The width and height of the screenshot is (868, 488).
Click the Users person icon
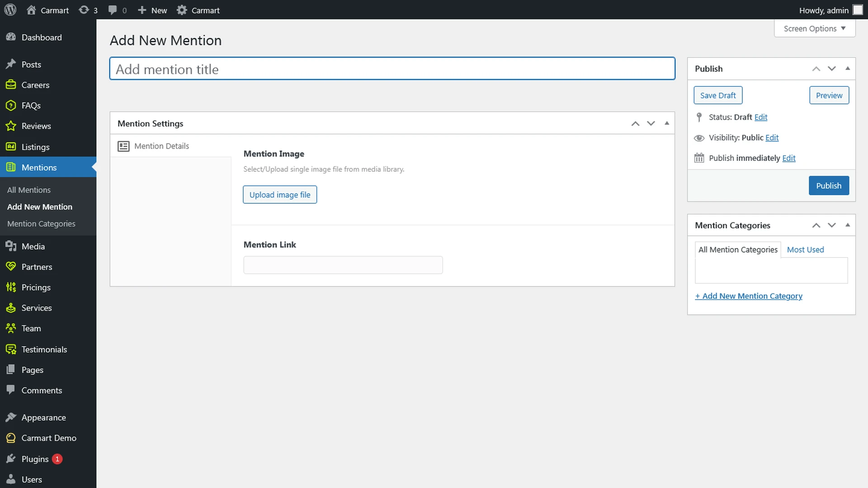tap(11, 479)
